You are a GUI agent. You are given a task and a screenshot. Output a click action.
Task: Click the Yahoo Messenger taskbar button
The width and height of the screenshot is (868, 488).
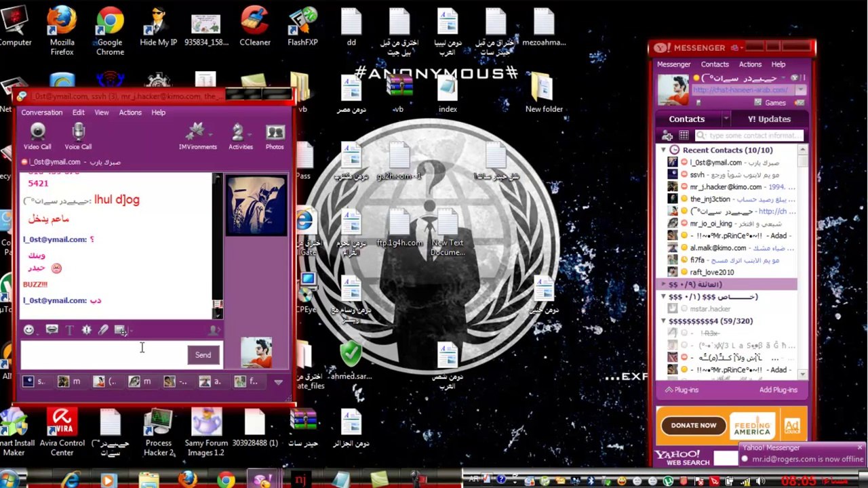(263, 480)
